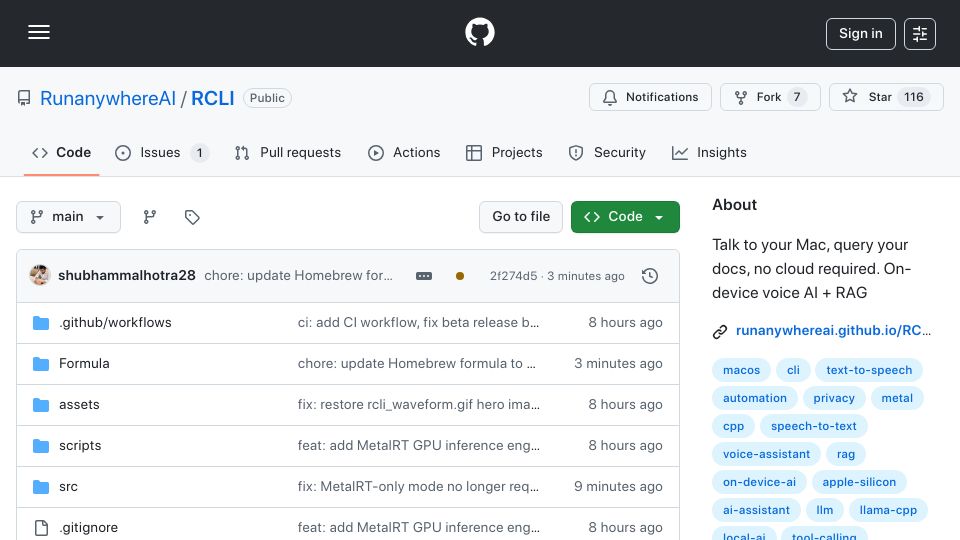Select the apple-silicon topic tag

(x=859, y=483)
